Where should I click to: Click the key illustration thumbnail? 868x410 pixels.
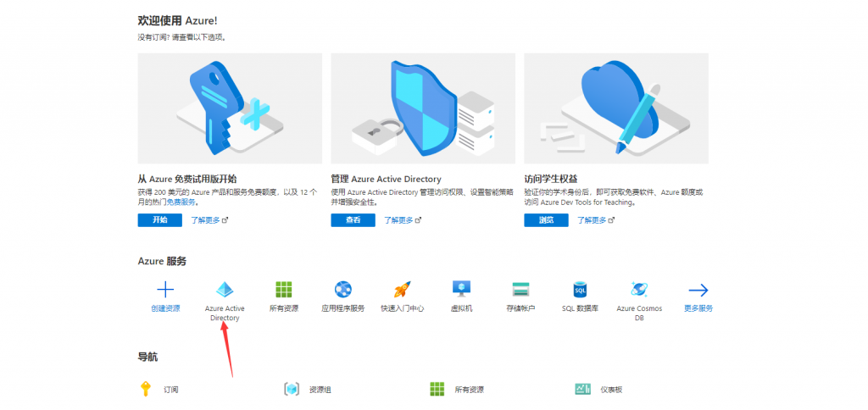pyautogui.click(x=230, y=108)
